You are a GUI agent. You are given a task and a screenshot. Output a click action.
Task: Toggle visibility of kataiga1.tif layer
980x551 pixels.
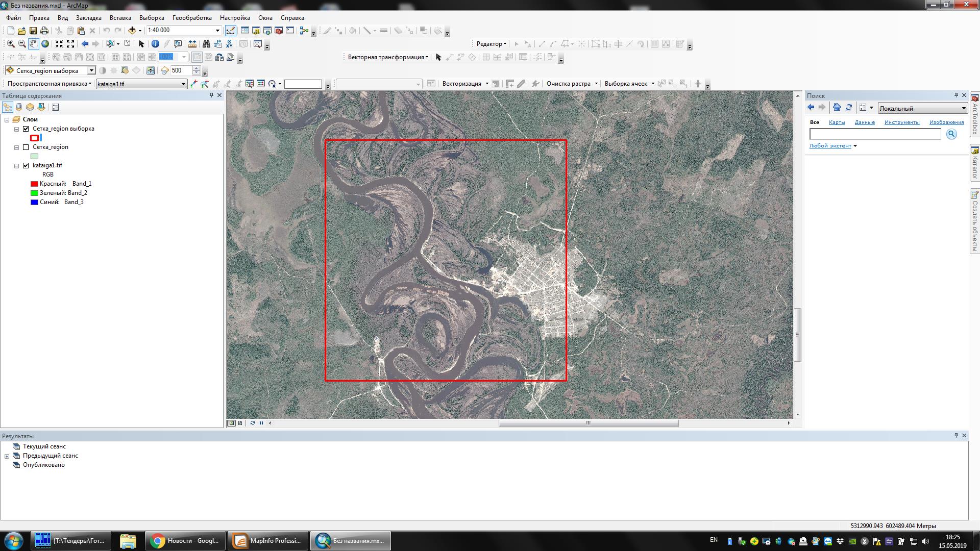pyautogui.click(x=26, y=165)
